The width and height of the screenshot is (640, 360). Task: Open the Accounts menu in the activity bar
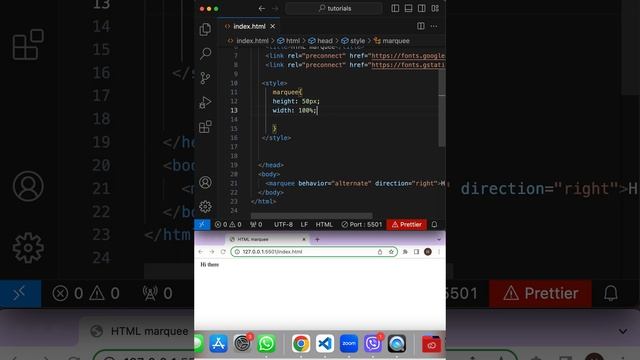[205, 182]
